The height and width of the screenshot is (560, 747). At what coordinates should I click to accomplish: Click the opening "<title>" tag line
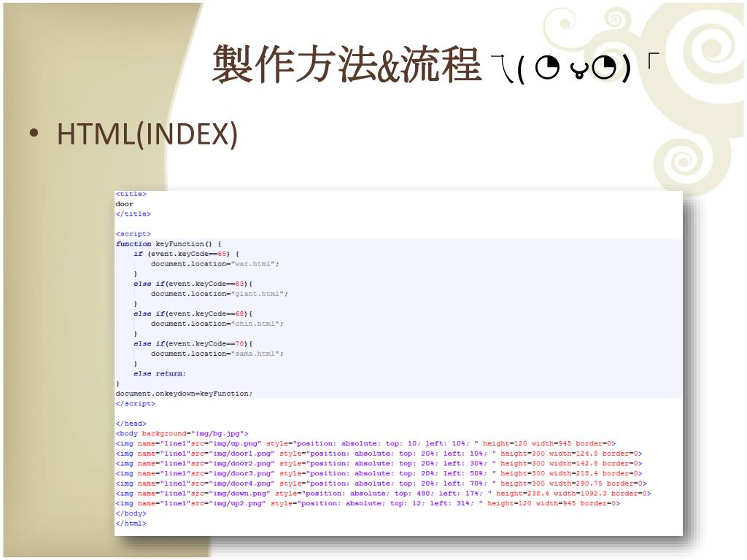click(x=131, y=194)
